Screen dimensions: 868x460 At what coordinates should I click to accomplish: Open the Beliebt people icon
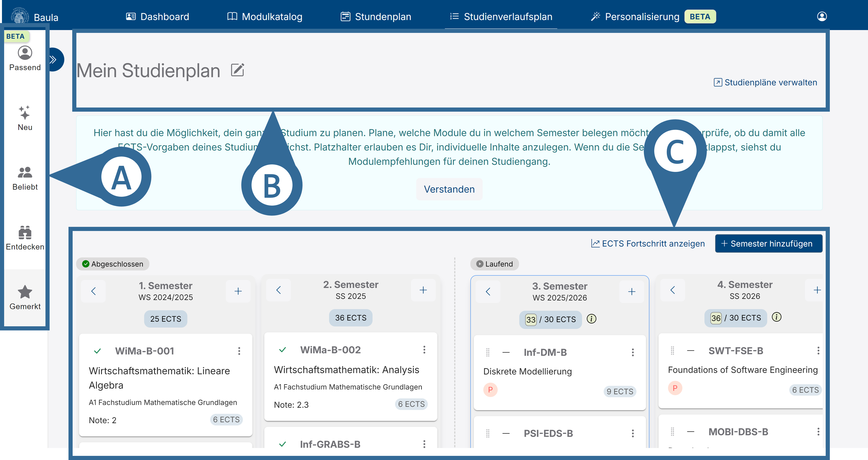point(25,172)
